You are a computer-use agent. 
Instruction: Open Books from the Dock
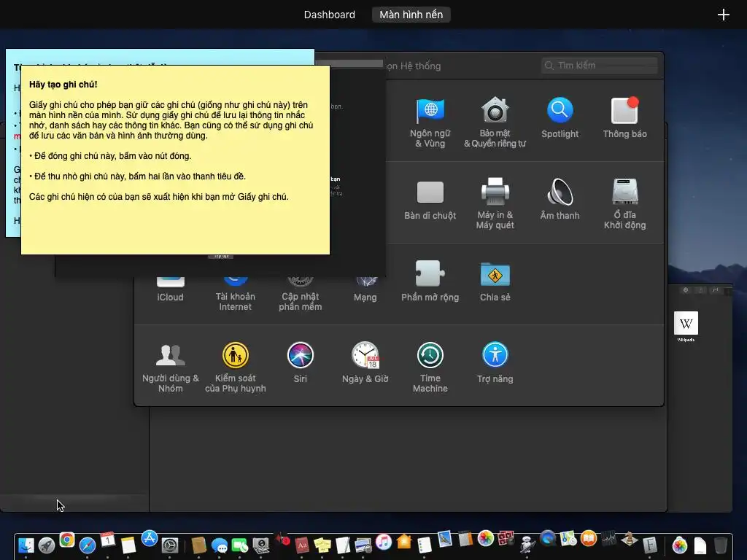coord(589,539)
